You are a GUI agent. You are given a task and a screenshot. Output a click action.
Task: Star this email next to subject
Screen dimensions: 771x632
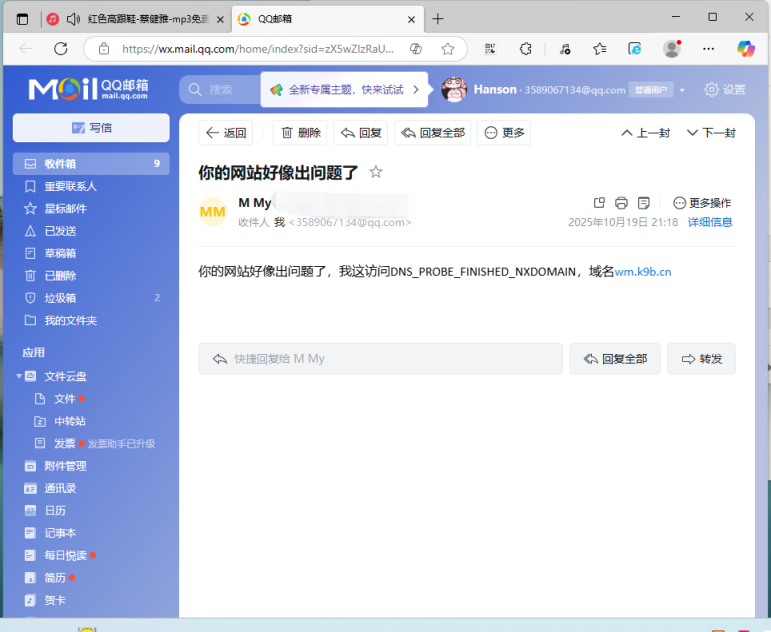pos(376,172)
